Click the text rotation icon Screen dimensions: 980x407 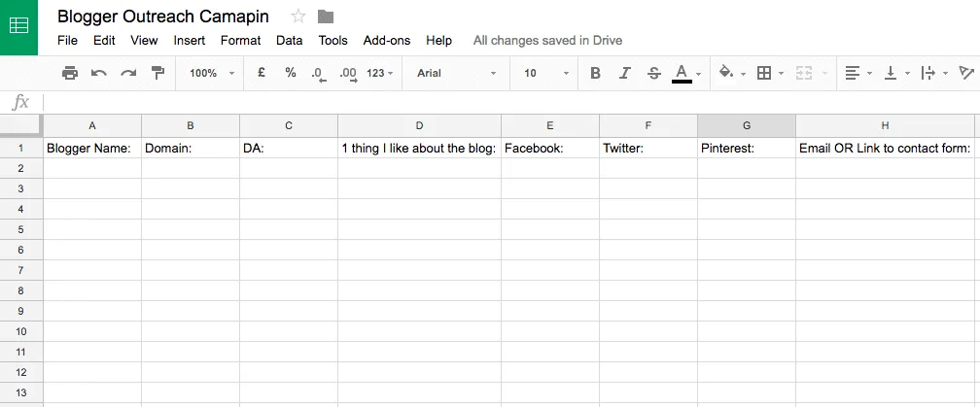click(x=966, y=73)
